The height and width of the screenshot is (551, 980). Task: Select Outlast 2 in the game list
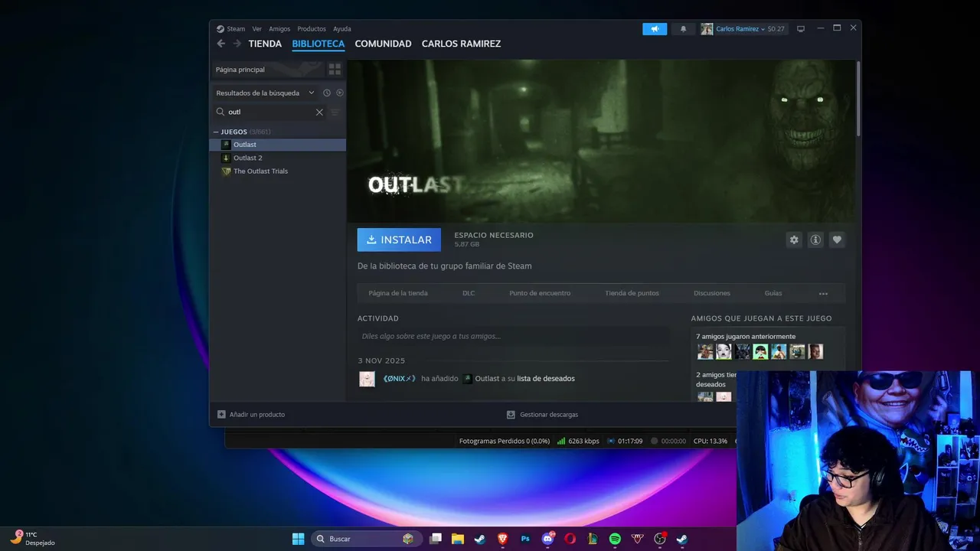pyautogui.click(x=278, y=158)
